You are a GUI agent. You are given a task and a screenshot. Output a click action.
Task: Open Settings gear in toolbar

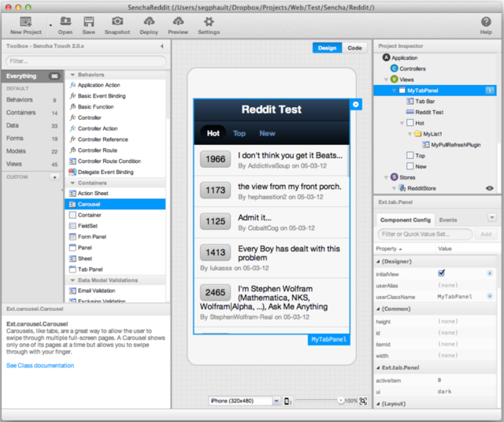[x=209, y=21]
